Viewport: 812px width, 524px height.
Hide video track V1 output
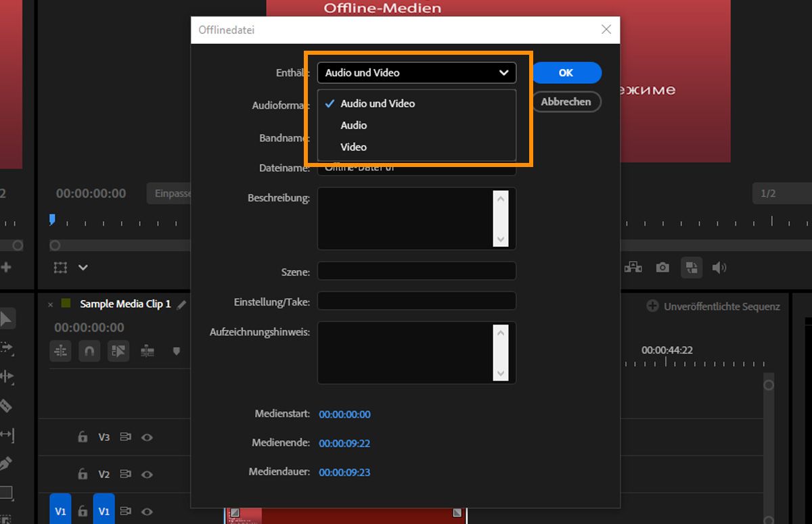point(147,512)
